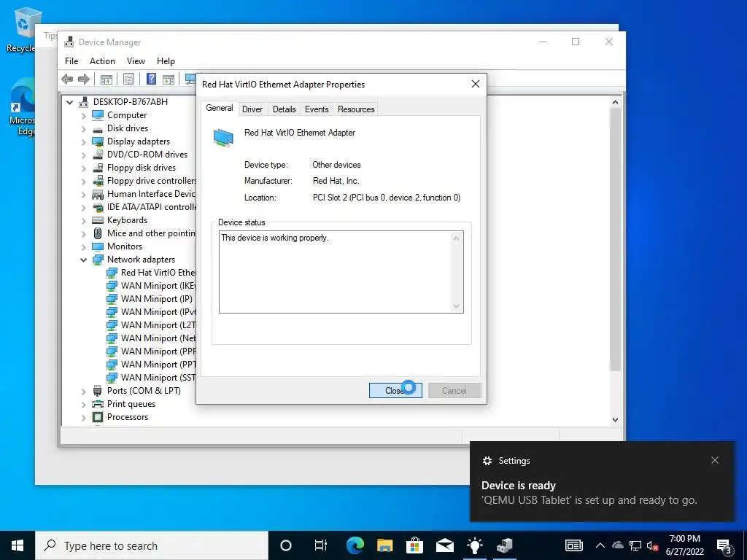Click the Device Manager title bar icon
Screen dimensions: 747x560
[69, 42]
